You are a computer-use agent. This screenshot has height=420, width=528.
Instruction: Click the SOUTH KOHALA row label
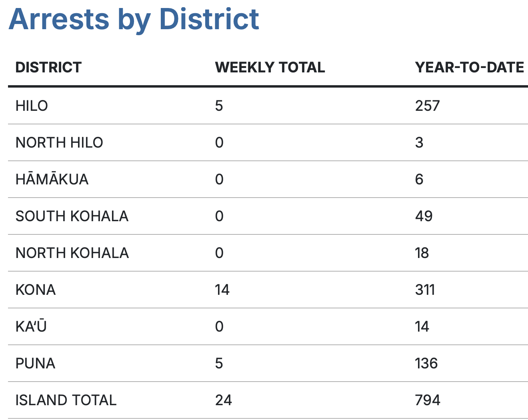(x=72, y=216)
